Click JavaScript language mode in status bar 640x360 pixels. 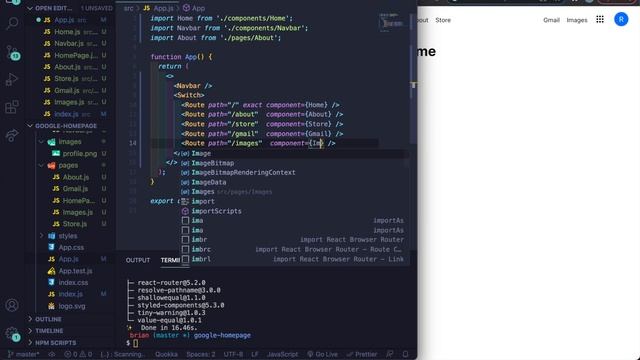282,354
